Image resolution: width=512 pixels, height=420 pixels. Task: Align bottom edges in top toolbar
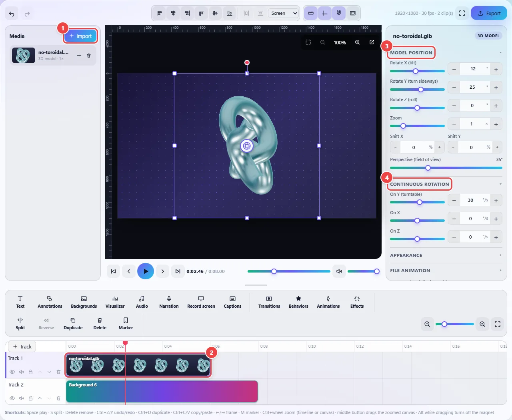(230, 13)
